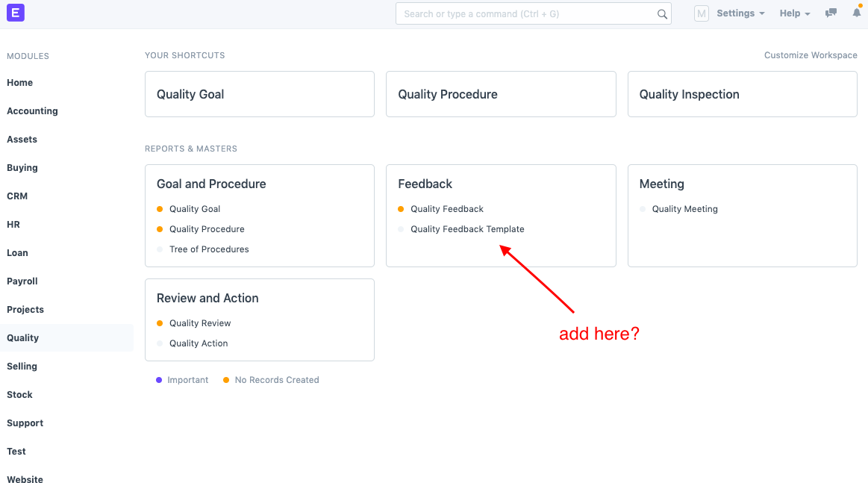Click Customize Workspace link
The height and width of the screenshot is (483, 868).
tap(811, 55)
